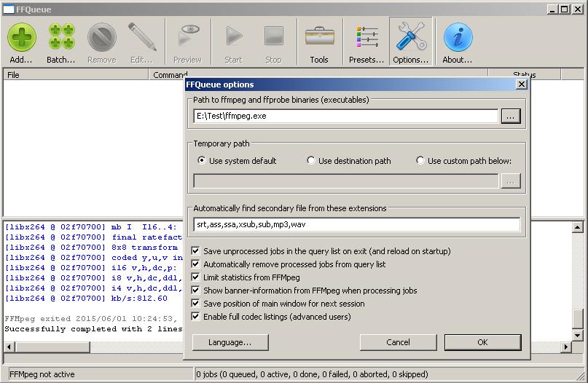Screen dimensions: 588x383
Task: Click log scrollbar up arrow
Action: coord(578,227)
